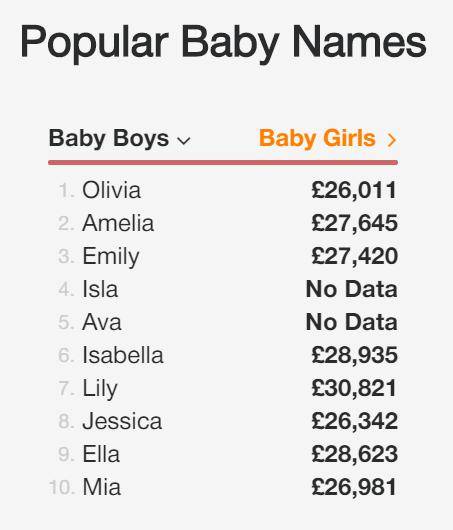The height and width of the screenshot is (530, 453).
Task: Click the Popular Baby Names heading
Action: click(x=223, y=42)
